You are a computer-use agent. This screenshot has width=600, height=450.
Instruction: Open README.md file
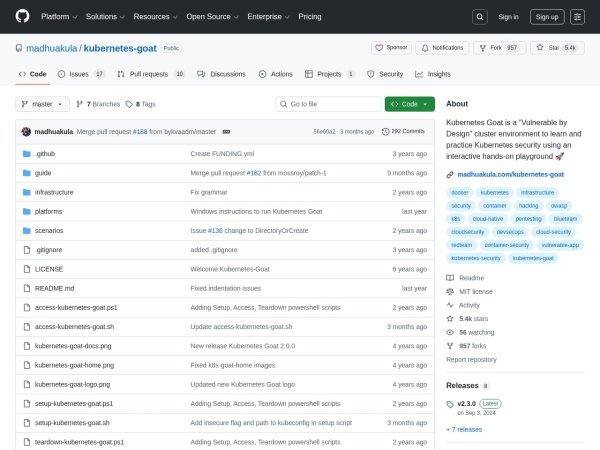tap(54, 288)
